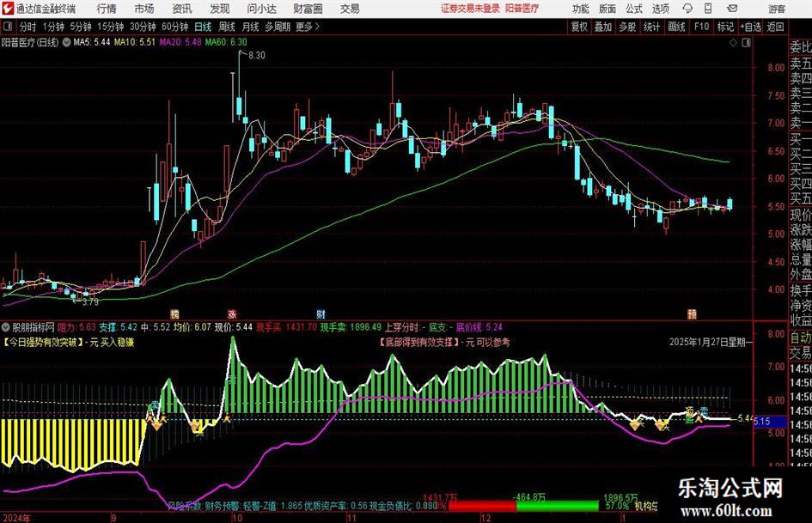The width and height of the screenshot is (812, 523).
Task: Click 证券交易未登录 login link
Action: [x=470, y=9]
